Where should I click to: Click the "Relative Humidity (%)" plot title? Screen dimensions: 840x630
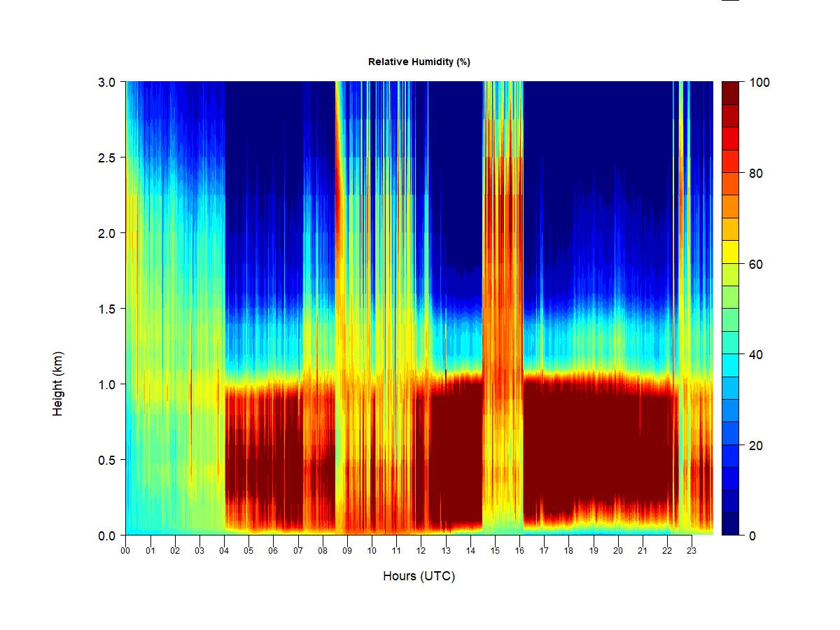click(x=419, y=62)
